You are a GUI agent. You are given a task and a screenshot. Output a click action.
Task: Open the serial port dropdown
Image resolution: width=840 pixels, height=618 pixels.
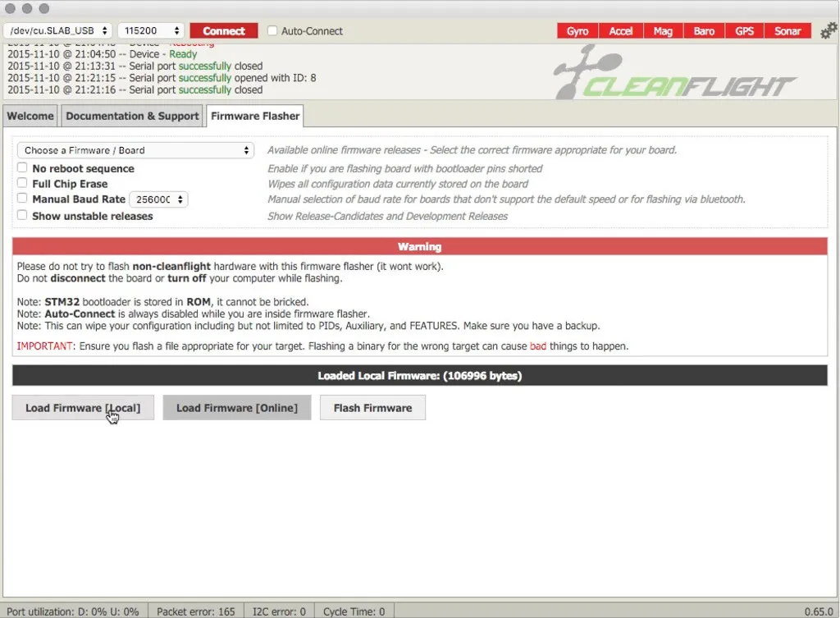click(58, 31)
